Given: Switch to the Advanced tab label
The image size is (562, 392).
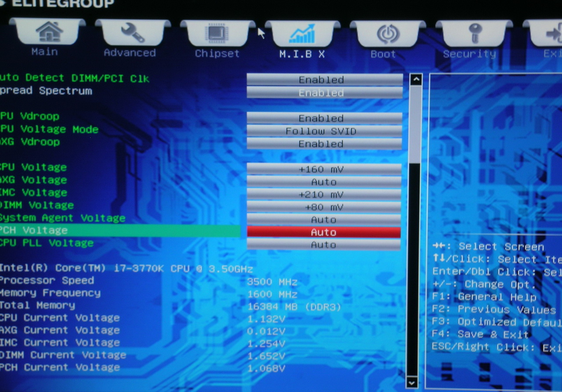Looking at the screenshot, I should click(x=130, y=53).
